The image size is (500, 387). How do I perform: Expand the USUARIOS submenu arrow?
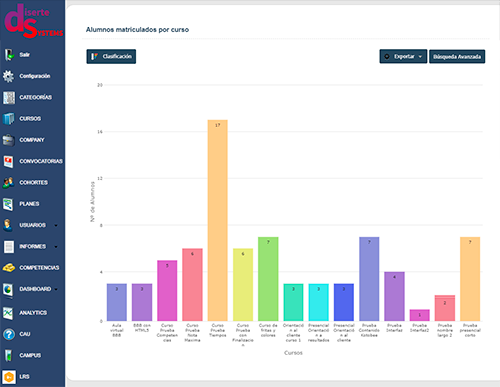[56, 225]
